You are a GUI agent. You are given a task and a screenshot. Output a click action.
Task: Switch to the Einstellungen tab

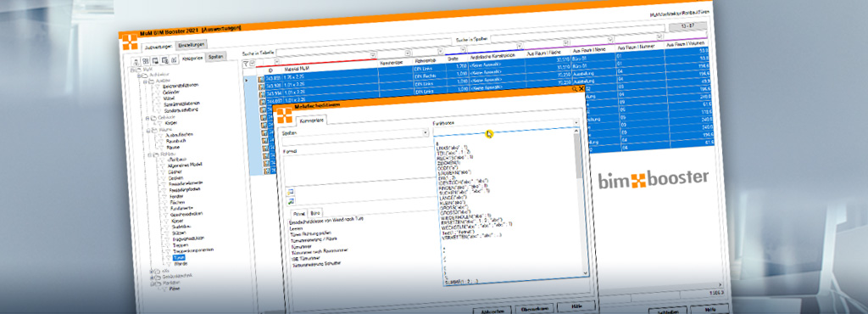point(192,45)
